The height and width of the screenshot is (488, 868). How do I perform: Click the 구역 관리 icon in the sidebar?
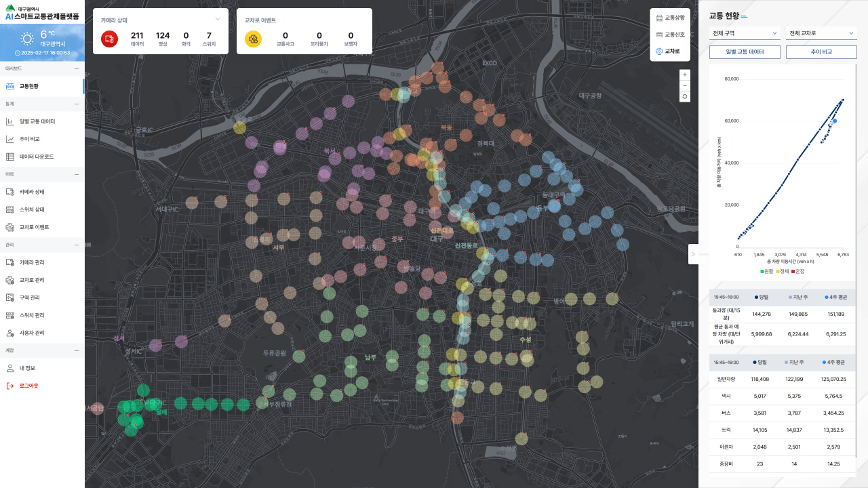pos(10,298)
